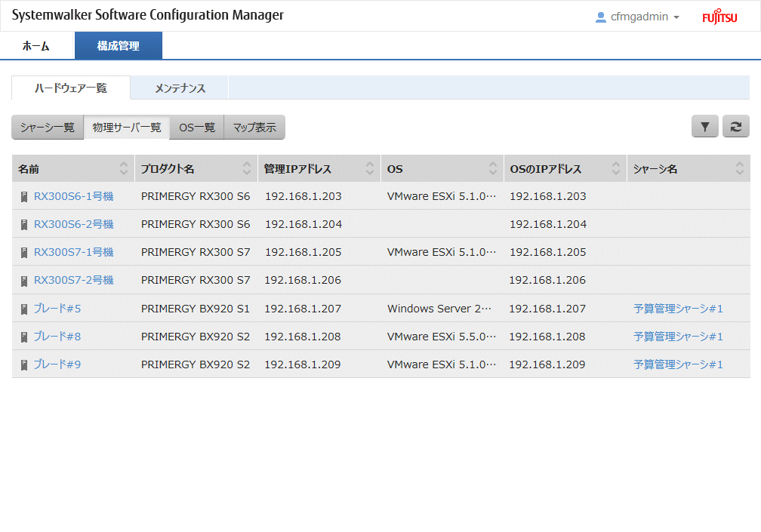Image resolution: width=761 pixels, height=532 pixels.
Task: Click the server icon beside ブレード#9
Action: [x=24, y=364]
